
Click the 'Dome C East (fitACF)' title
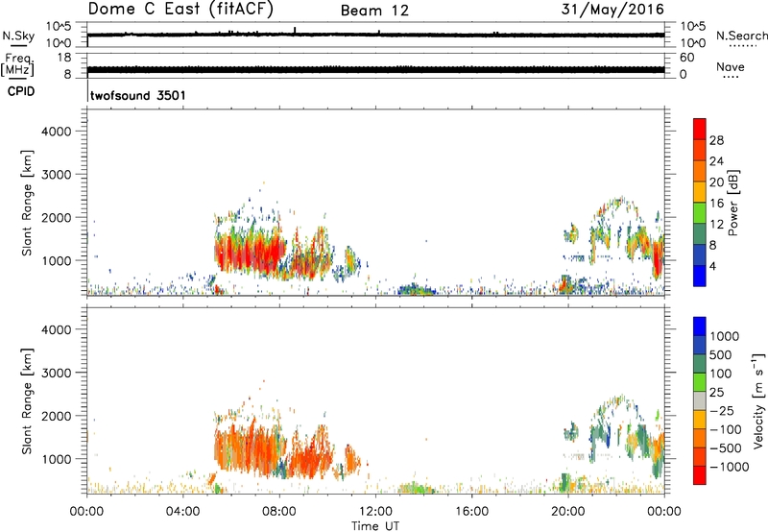click(180, 10)
